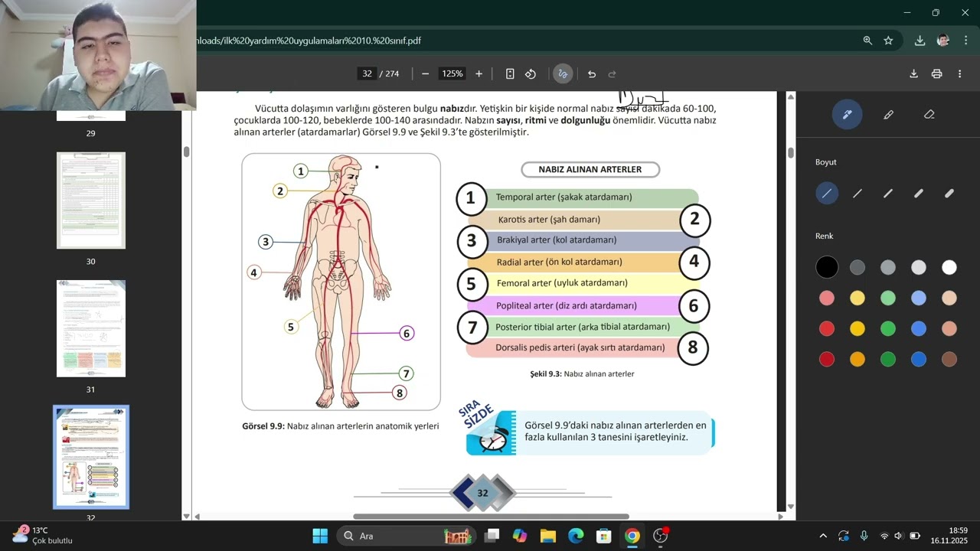980x551 pixels.
Task: Click the thumbnail sidebar scrollbar
Action: point(186,152)
